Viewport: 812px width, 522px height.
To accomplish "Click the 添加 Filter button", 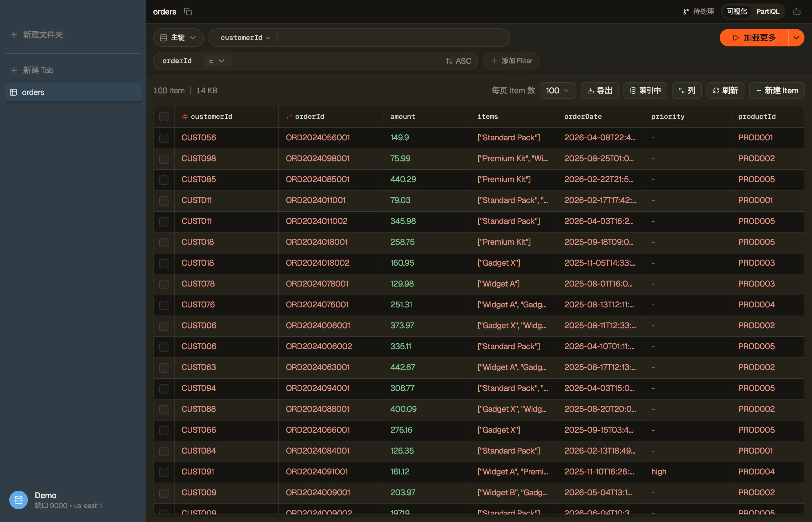I will [x=511, y=61].
